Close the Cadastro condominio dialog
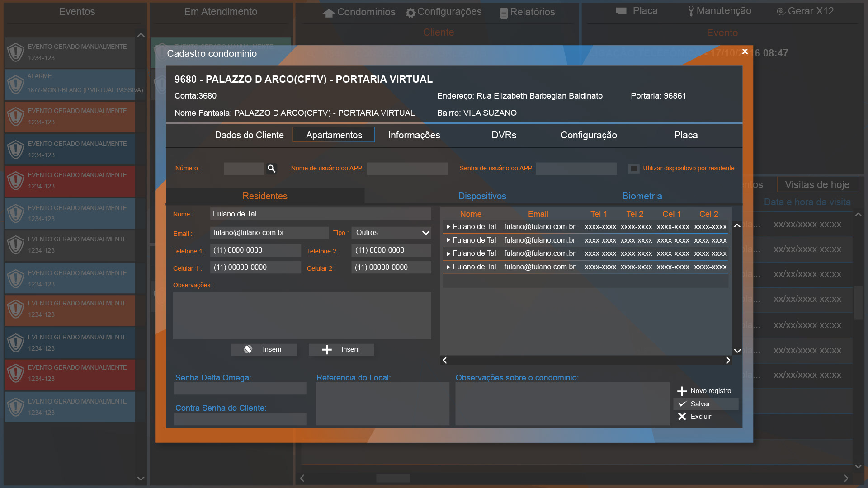Viewport: 868px width, 488px height. click(745, 52)
